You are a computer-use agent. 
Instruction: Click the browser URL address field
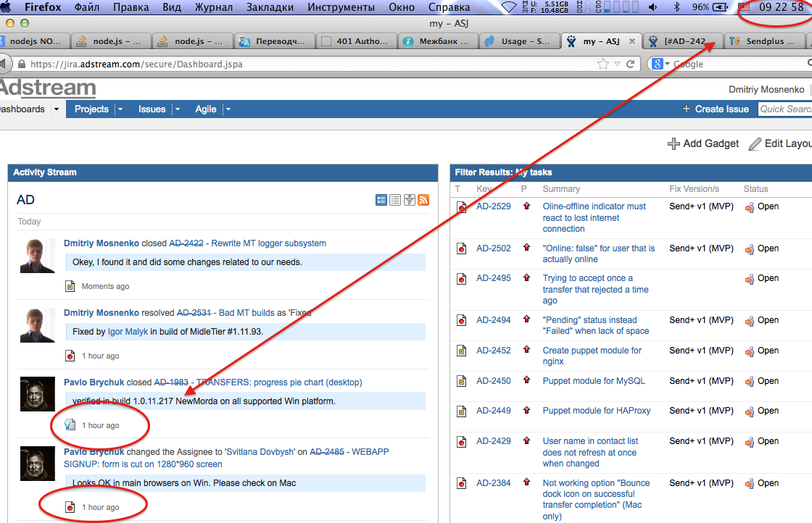311,64
